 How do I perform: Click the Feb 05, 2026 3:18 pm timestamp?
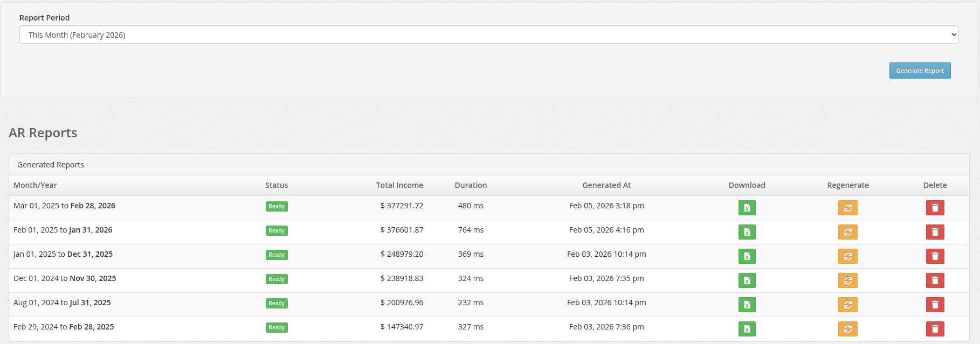tap(606, 206)
